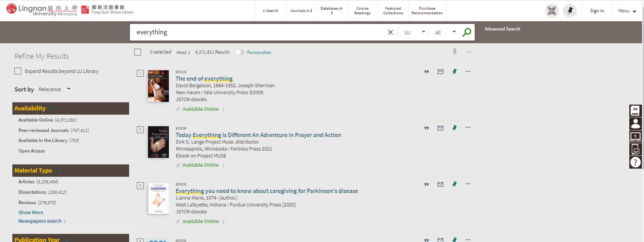Screen dimensions: 644x242
Task: Cite 'Today Everything is Different' record
Action: coord(426,128)
